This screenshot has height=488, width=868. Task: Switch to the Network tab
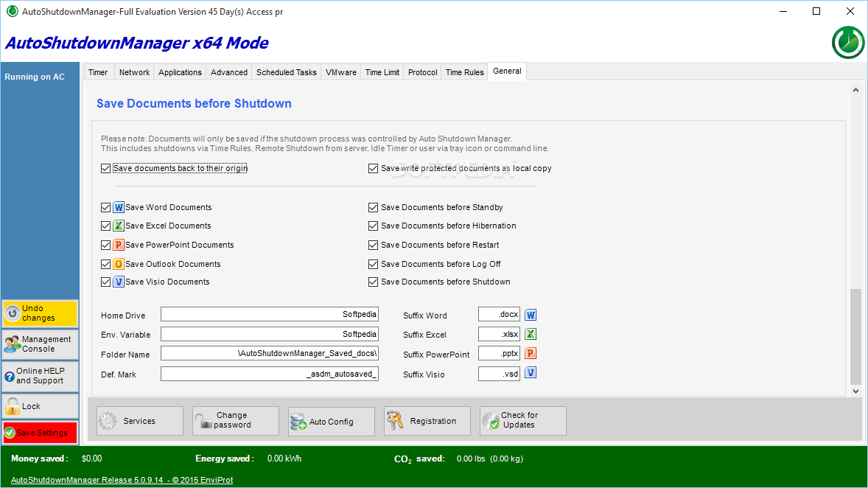point(135,72)
